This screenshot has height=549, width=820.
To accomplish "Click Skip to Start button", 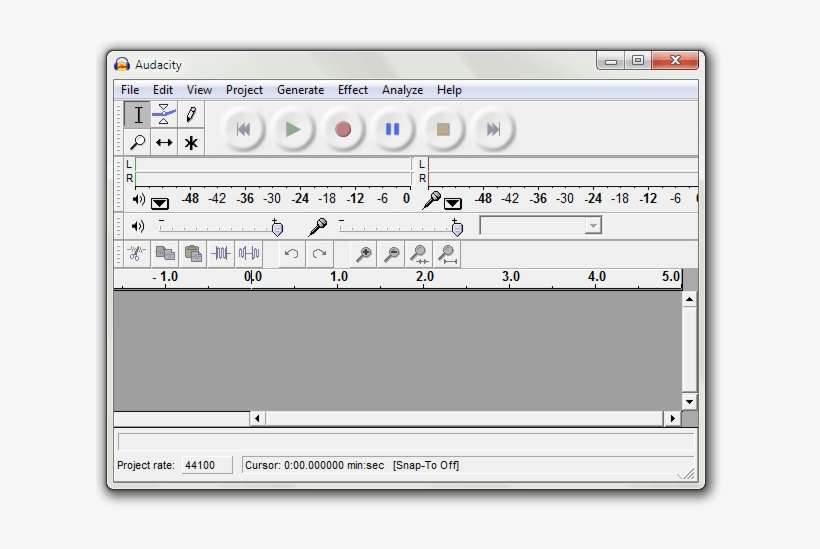I will point(243,129).
